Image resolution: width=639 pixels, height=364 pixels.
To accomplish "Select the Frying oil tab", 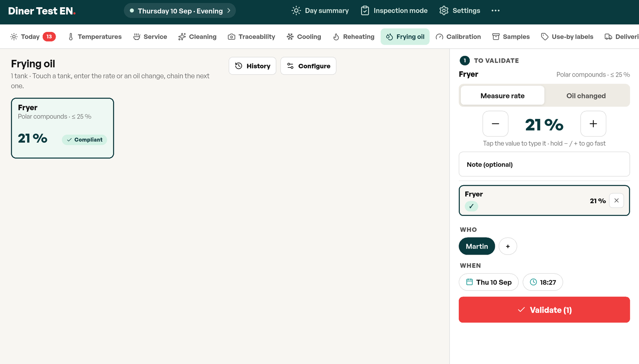I will click(405, 37).
